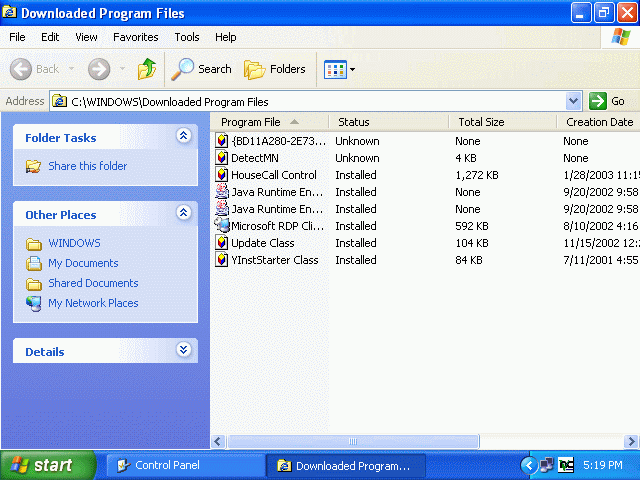Sort by Status column header
This screenshot has height=480, width=640.
389,122
